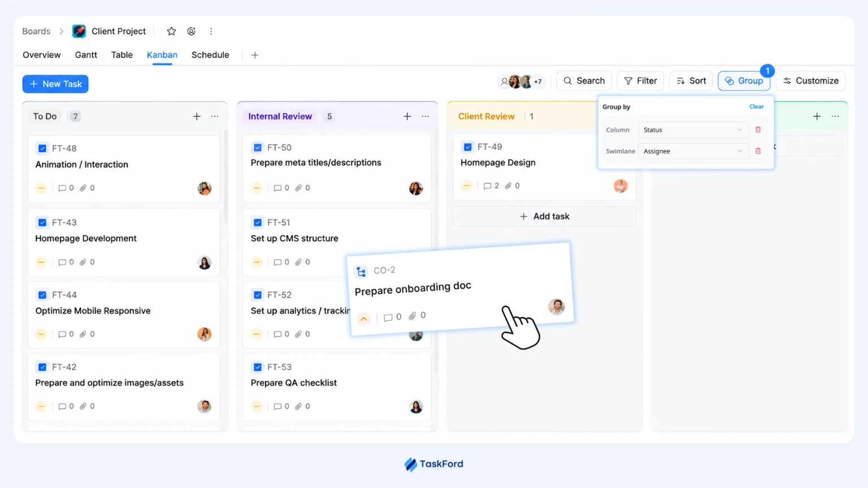The image size is (868, 488).
Task: Toggle checkbox on FT-51 task
Action: (258, 223)
